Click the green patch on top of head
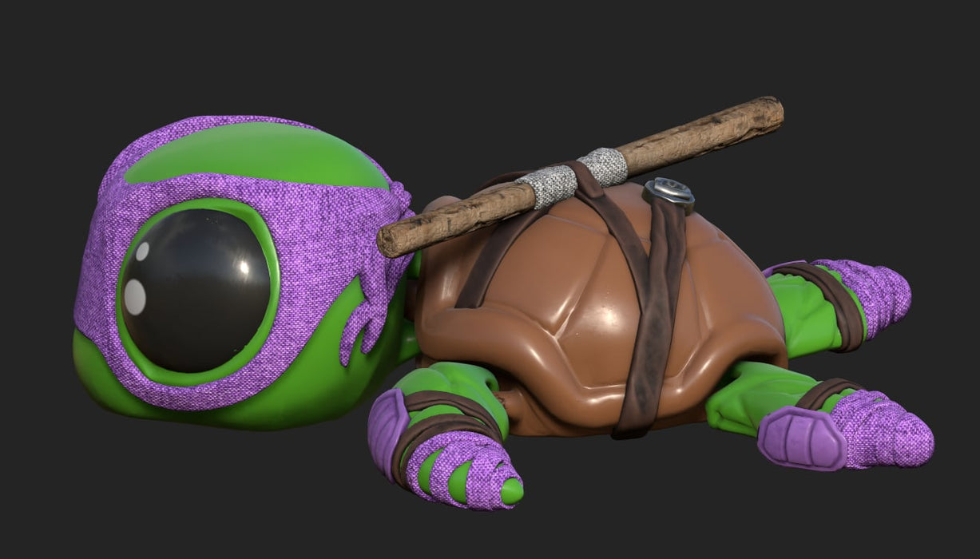Image resolution: width=980 pixels, height=559 pixels. point(256,154)
